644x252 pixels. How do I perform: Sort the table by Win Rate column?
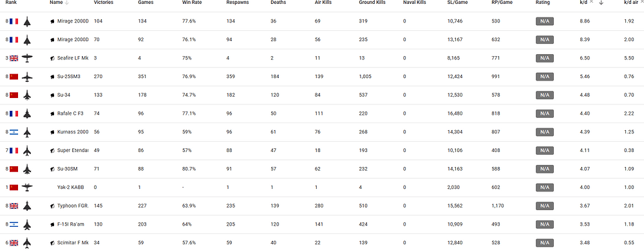pos(192,3)
